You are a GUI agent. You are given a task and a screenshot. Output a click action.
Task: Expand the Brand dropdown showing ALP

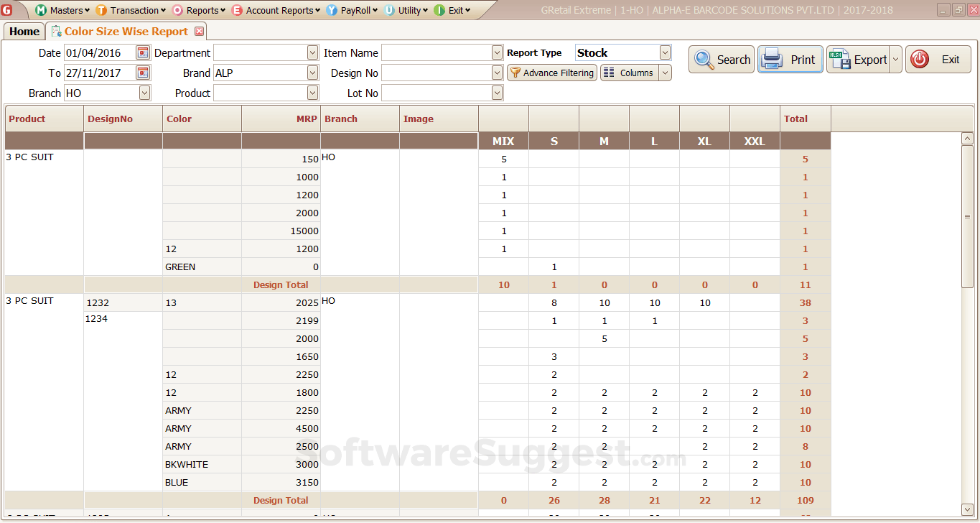[x=312, y=73]
